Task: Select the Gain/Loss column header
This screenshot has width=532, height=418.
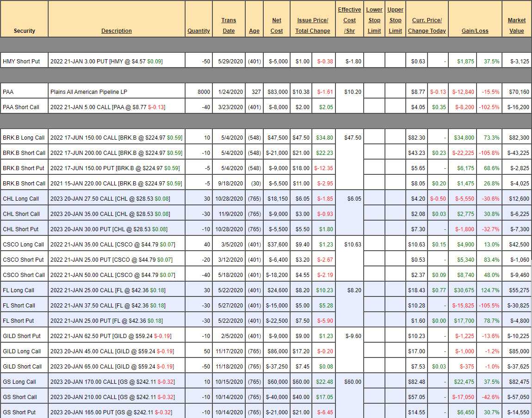Action: point(475,31)
